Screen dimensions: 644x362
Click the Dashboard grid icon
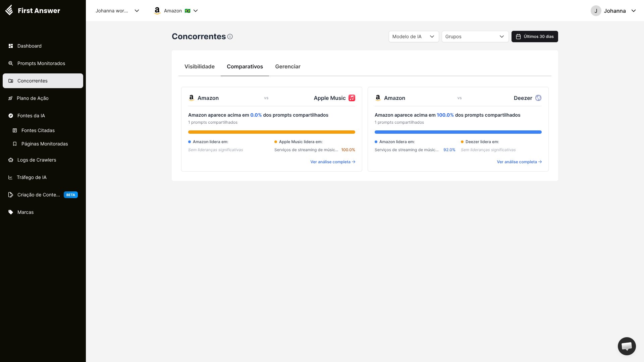click(11, 46)
